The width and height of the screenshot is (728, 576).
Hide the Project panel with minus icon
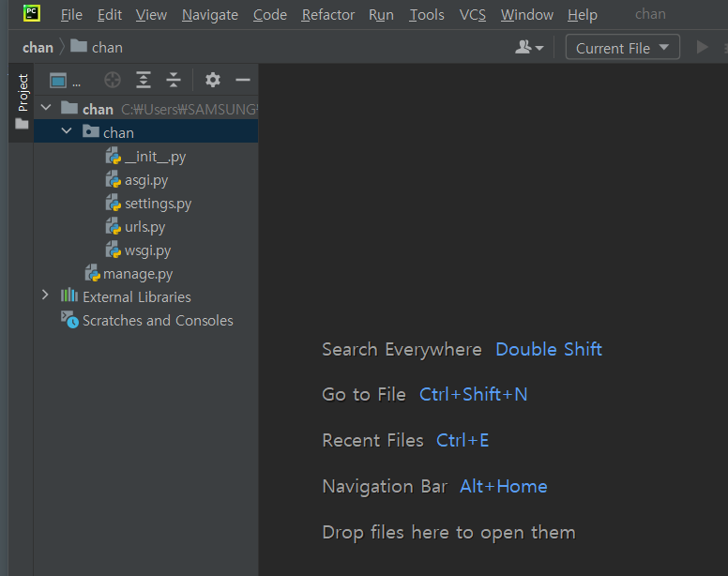[243, 80]
